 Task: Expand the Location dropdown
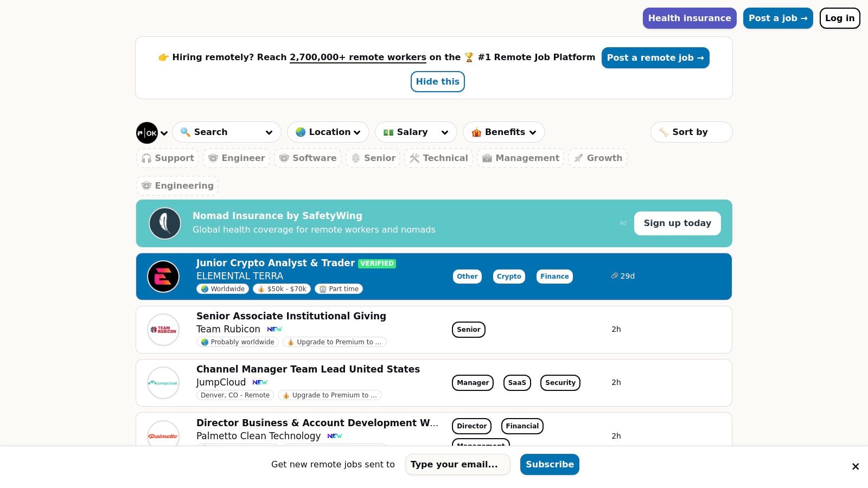click(x=328, y=132)
